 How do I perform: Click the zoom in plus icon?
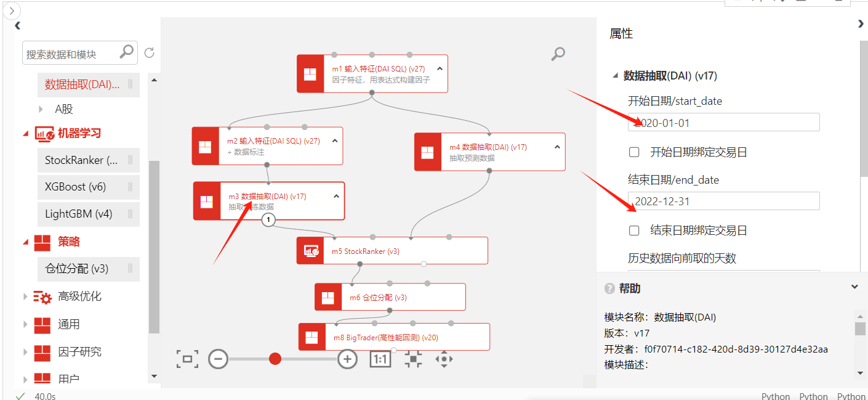point(348,359)
